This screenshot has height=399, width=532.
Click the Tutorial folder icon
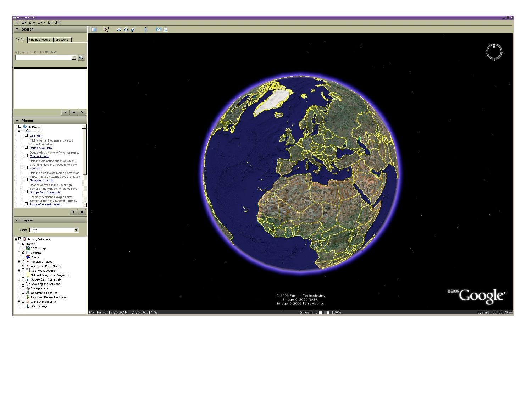(x=28, y=131)
